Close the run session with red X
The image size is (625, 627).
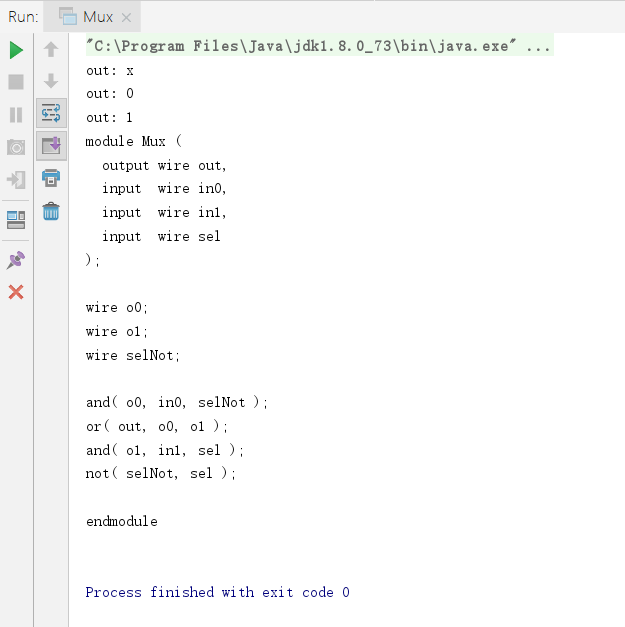(16, 292)
